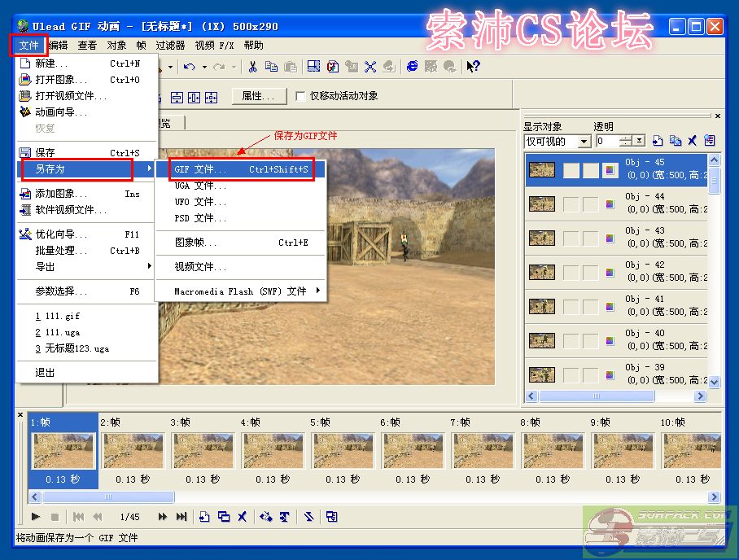Open the 另存为 submenu item

coord(85,168)
